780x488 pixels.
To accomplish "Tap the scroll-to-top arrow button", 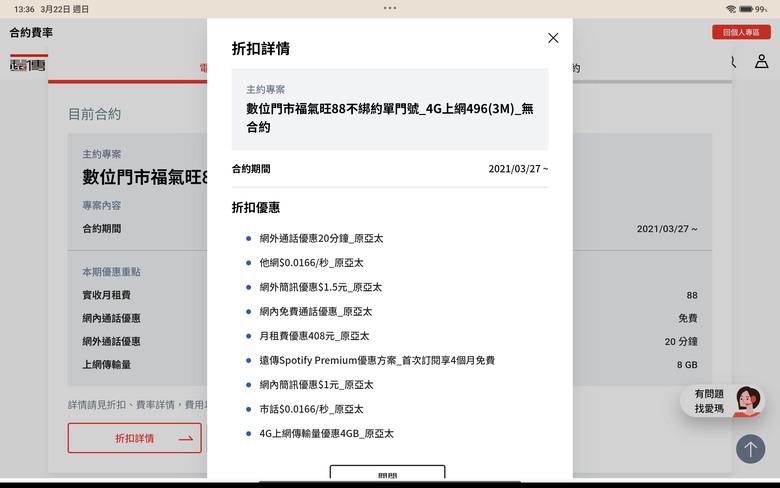I will 750,449.
